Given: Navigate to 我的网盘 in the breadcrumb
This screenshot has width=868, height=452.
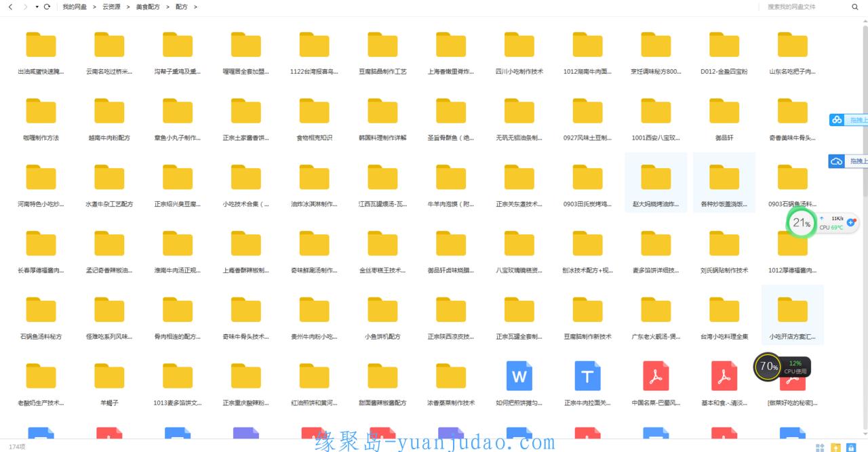Looking at the screenshot, I should pyautogui.click(x=75, y=7).
